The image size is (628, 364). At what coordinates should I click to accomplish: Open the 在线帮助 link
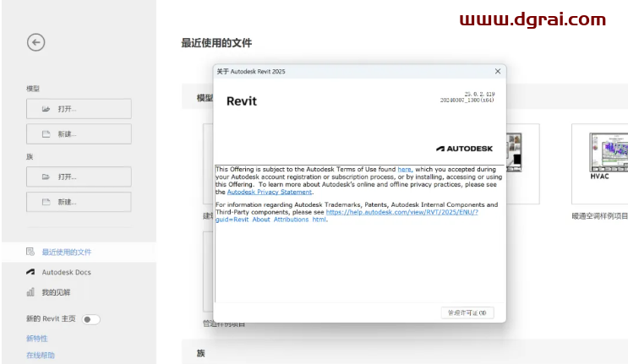click(x=41, y=356)
